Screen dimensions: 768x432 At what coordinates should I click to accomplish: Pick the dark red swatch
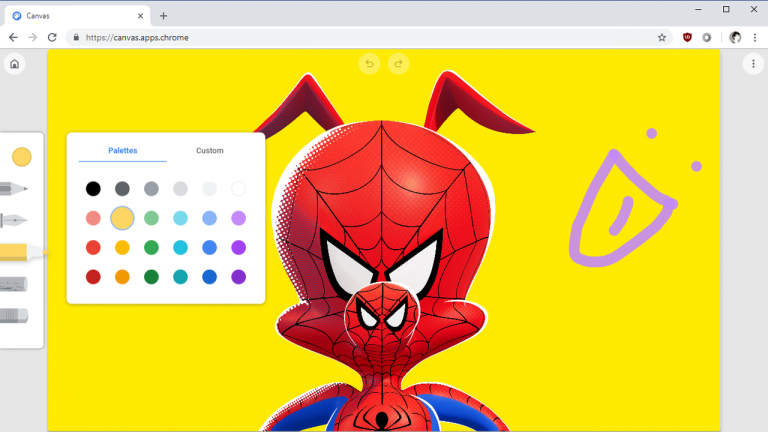(x=93, y=277)
